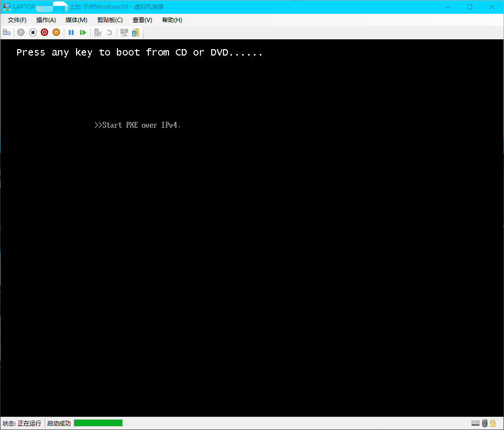Shut down VM with the red power icon
The height and width of the screenshot is (430, 504).
pyautogui.click(x=44, y=32)
